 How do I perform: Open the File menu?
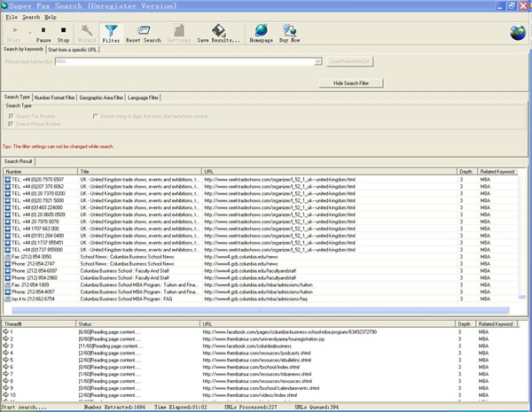[12, 17]
